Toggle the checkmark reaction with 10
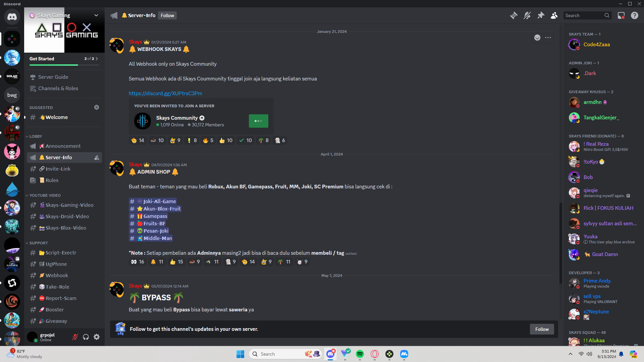This screenshot has width=644, height=362. [x=245, y=140]
